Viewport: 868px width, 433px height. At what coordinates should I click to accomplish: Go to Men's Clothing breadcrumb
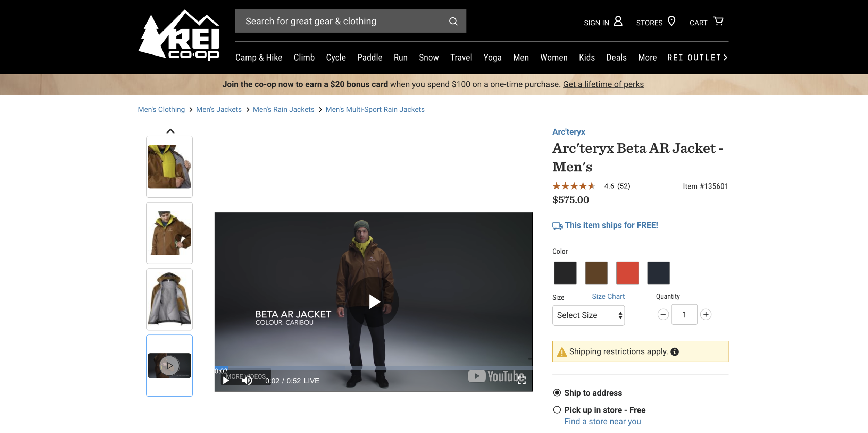161,110
